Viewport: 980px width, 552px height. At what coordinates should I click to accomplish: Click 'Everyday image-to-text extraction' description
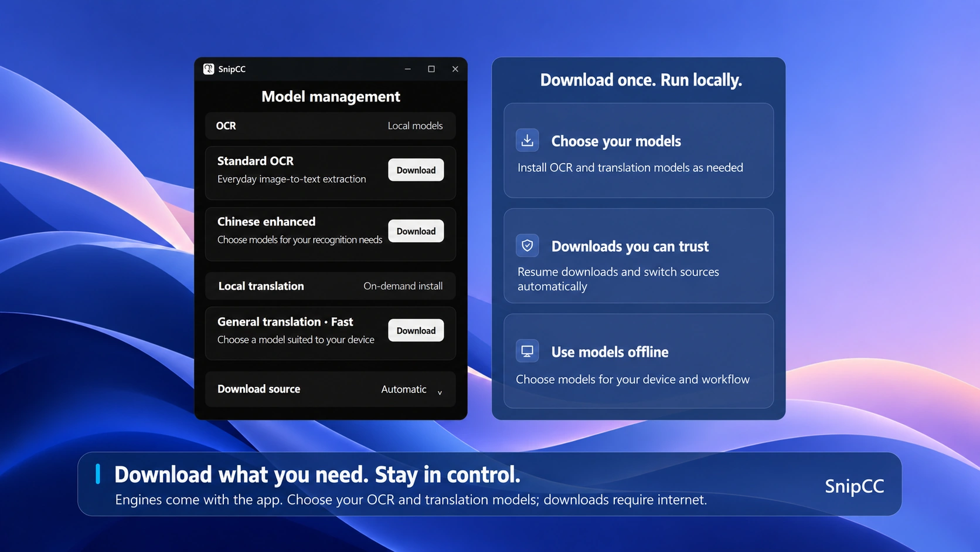tap(291, 179)
